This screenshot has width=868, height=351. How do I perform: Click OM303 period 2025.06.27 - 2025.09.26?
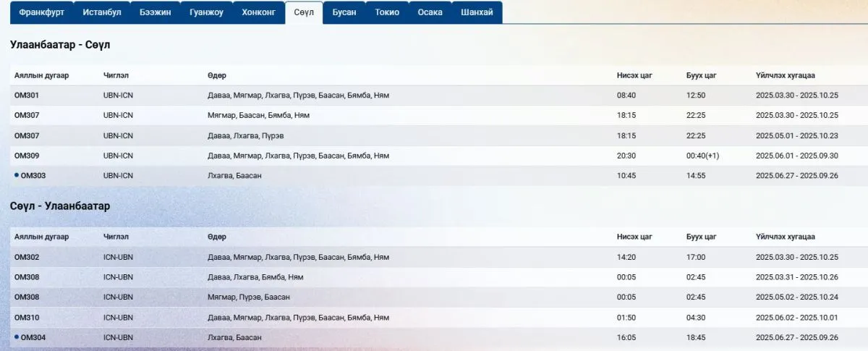point(796,176)
